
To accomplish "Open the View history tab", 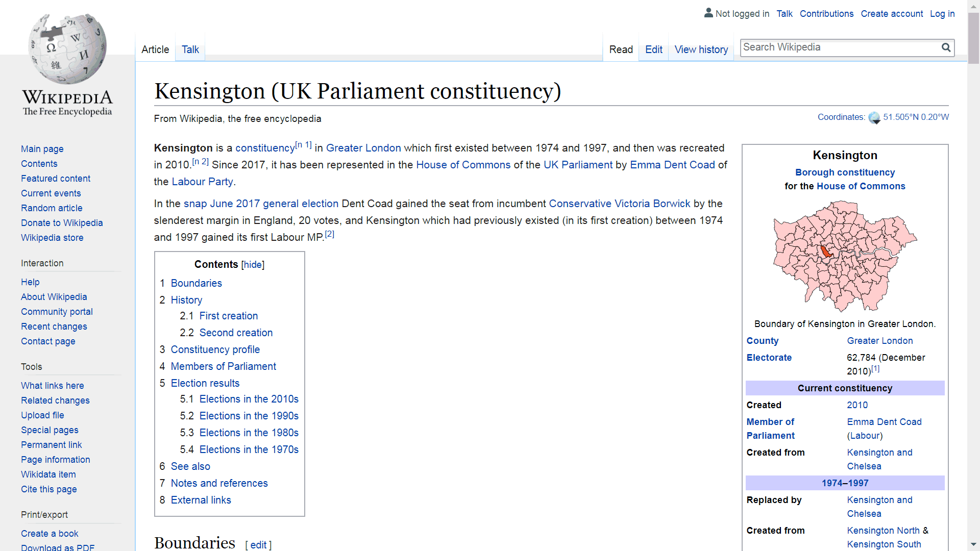I will (x=701, y=49).
